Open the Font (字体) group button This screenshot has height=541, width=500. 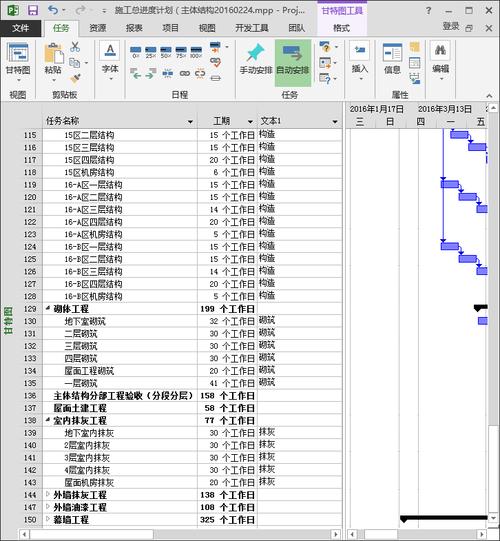tap(110, 61)
